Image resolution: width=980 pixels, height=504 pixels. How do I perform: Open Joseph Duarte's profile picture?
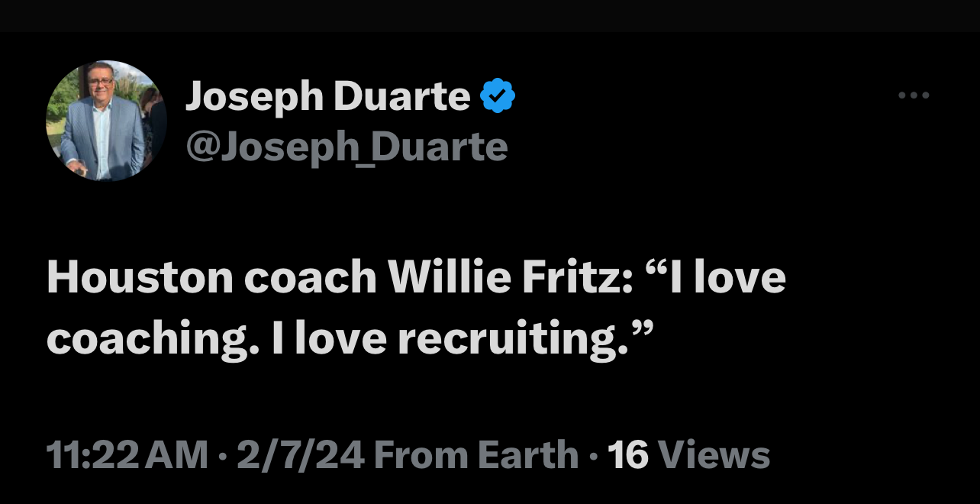click(x=106, y=121)
